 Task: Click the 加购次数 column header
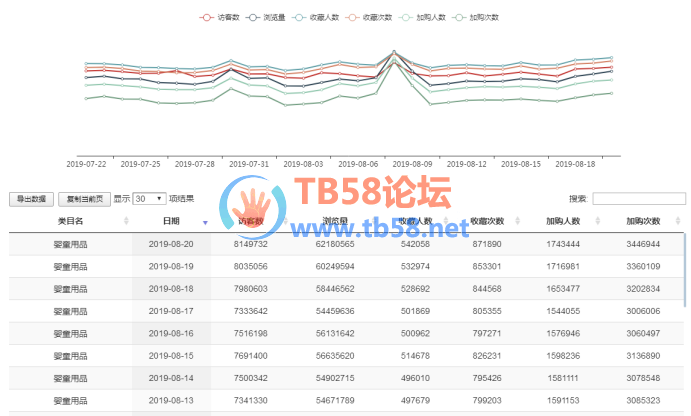pos(643,221)
